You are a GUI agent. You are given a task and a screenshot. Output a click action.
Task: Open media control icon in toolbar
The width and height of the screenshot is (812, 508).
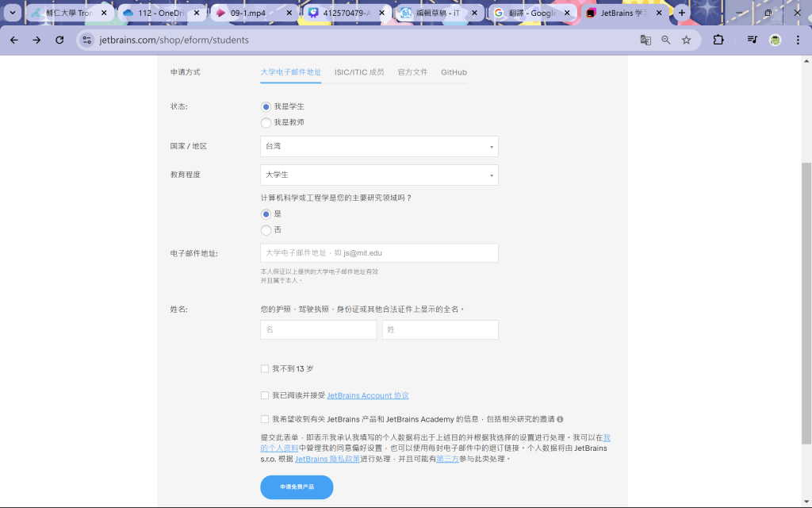pyautogui.click(x=752, y=40)
